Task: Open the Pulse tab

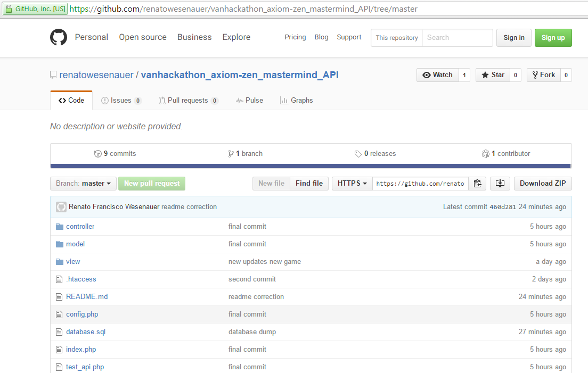Action: pyautogui.click(x=249, y=101)
